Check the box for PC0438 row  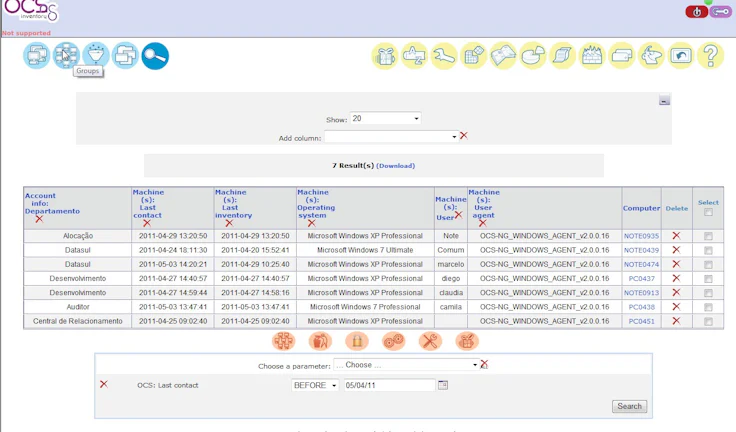pos(708,307)
